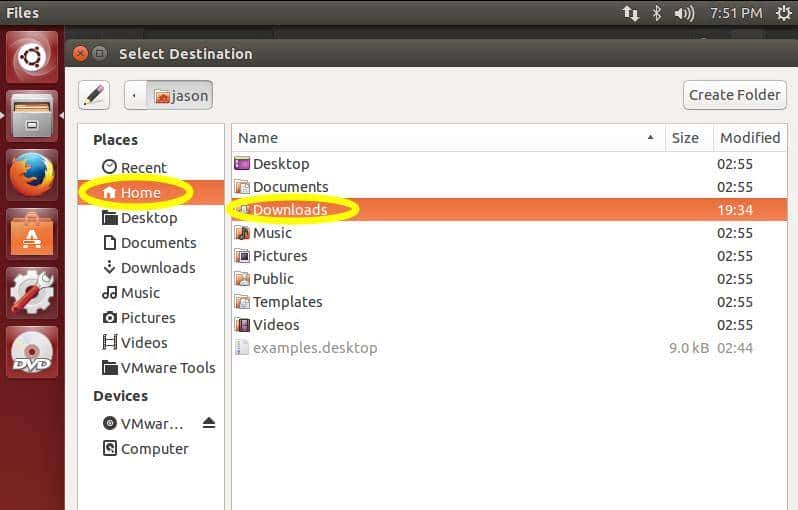Viewport: 798px width, 510px height.
Task: Sort by the Modified column header
Action: tap(750, 138)
